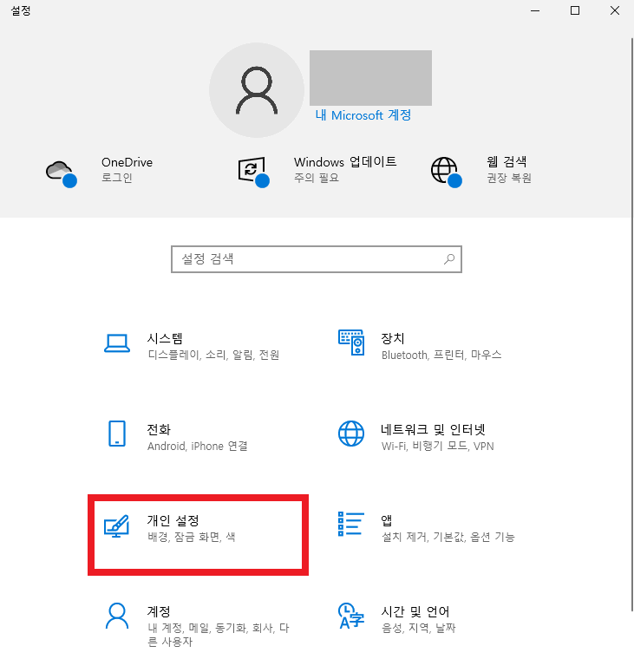Image resolution: width=634 pixels, height=672 pixels.
Task: Open the 앱 설치 제거, 기본값 category
Action: click(x=428, y=528)
